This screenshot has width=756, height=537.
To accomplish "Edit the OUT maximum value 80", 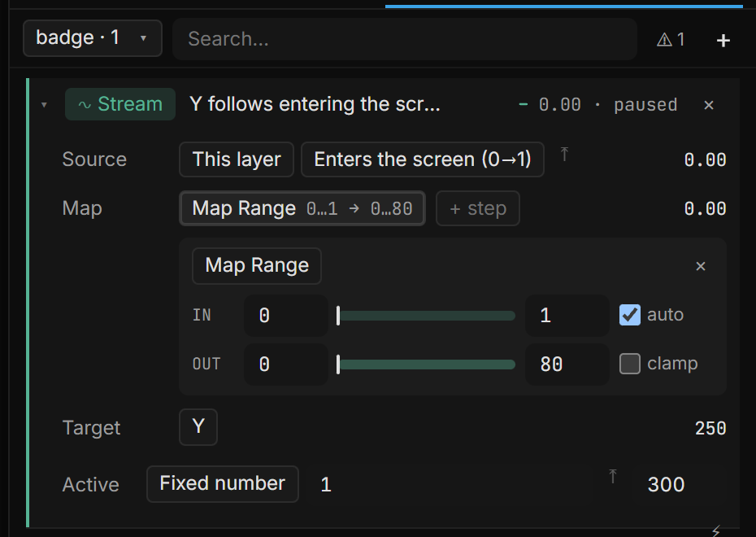I will pyautogui.click(x=567, y=365).
